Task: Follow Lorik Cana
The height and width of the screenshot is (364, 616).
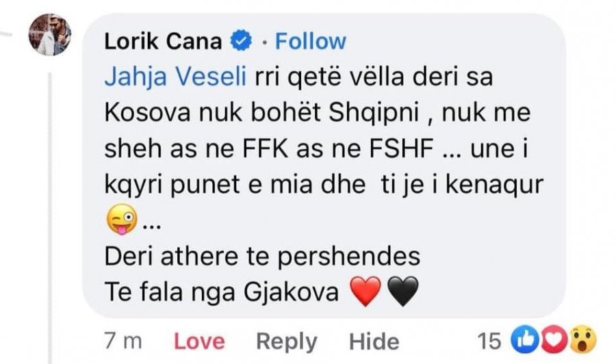Action: point(310,41)
